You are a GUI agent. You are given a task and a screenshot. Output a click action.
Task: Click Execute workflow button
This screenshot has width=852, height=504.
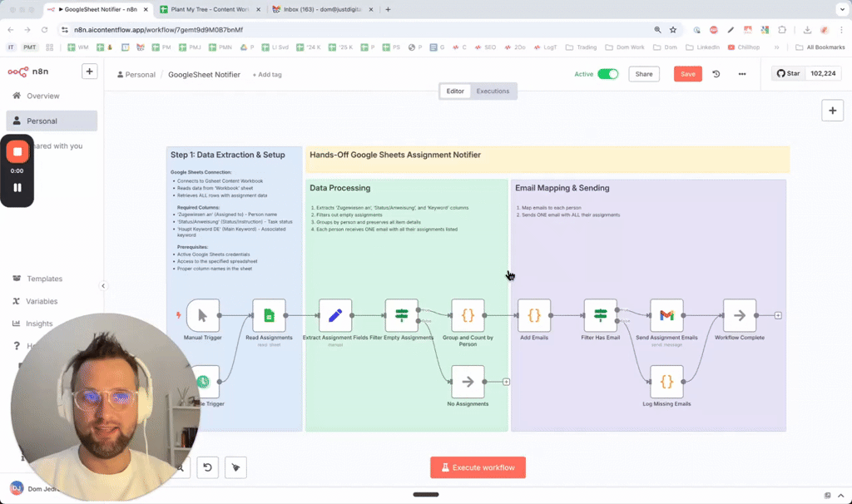pos(478,467)
